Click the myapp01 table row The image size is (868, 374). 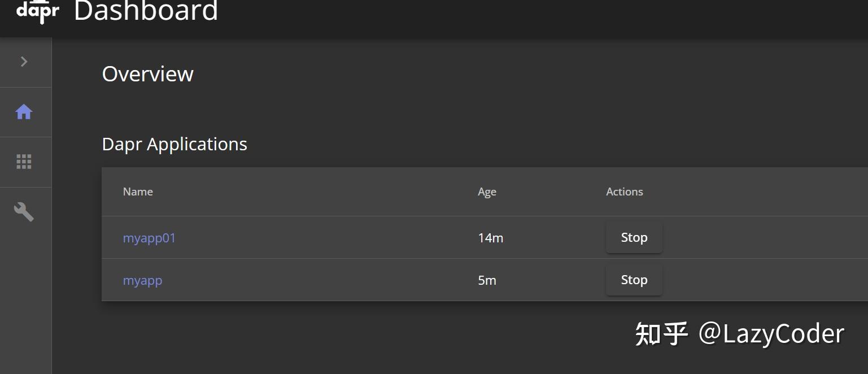(485, 237)
